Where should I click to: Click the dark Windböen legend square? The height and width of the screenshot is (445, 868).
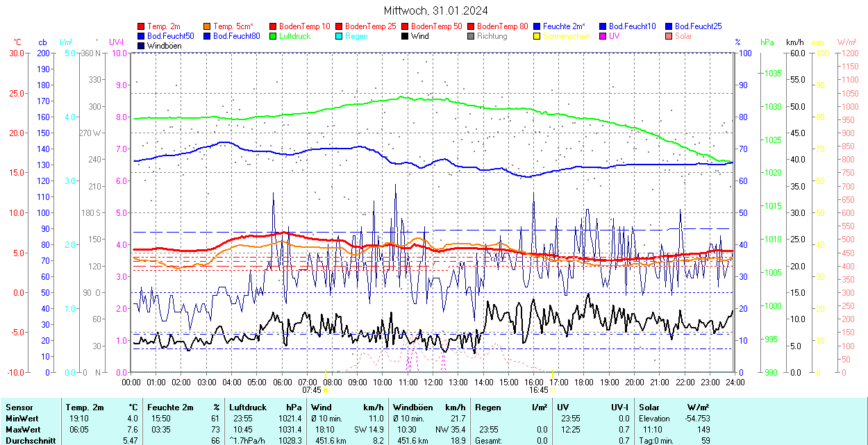[142, 46]
